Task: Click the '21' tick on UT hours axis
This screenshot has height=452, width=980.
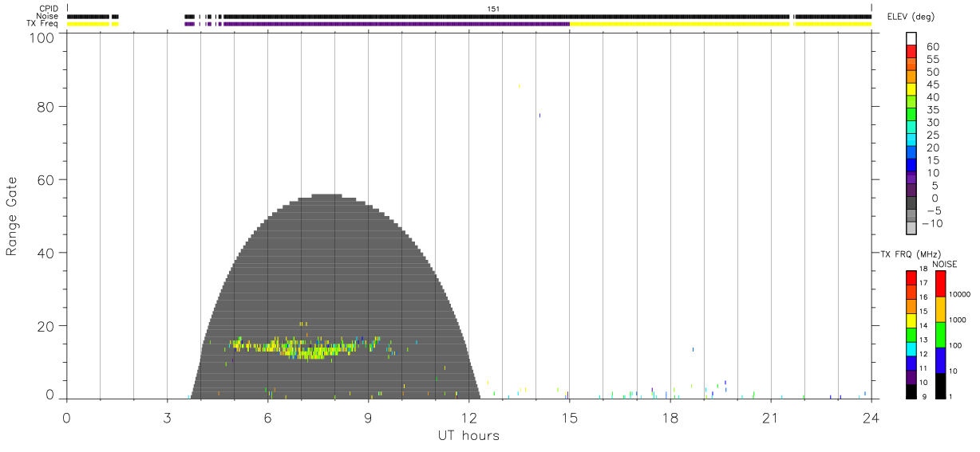Action: (x=770, y=417)
